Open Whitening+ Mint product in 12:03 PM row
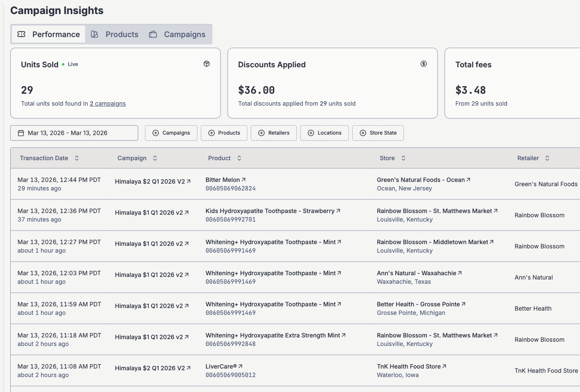Image resolution: width=580 pixels, height=392 pixels. [x=273, y=273]
